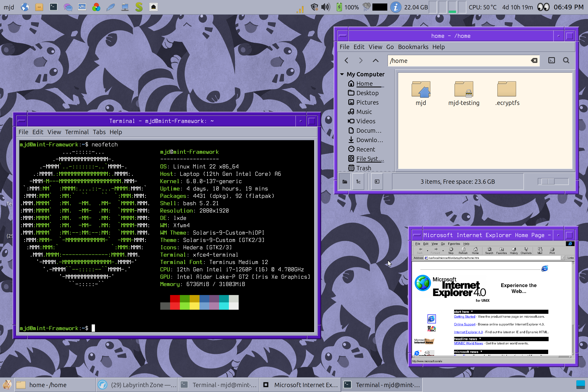Viewport: 588px width, 392px height.
Task: Follow the Getting Started link
Action: pyautogui.click(x=464, y=316)
